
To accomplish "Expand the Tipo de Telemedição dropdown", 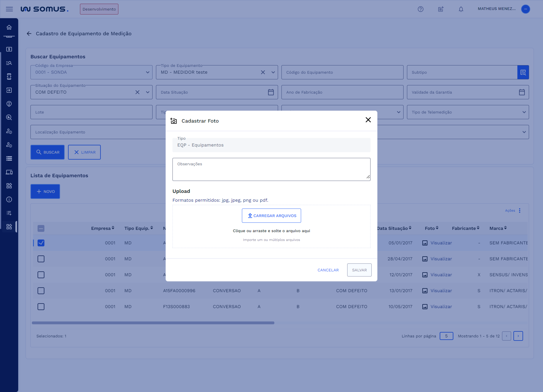I will pos(524,112).
